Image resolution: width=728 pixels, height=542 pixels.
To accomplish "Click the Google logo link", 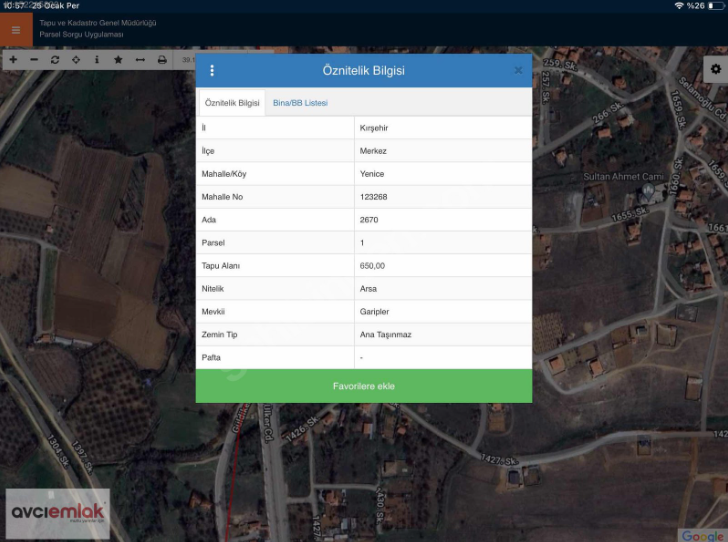I will [x=702, y=535].
